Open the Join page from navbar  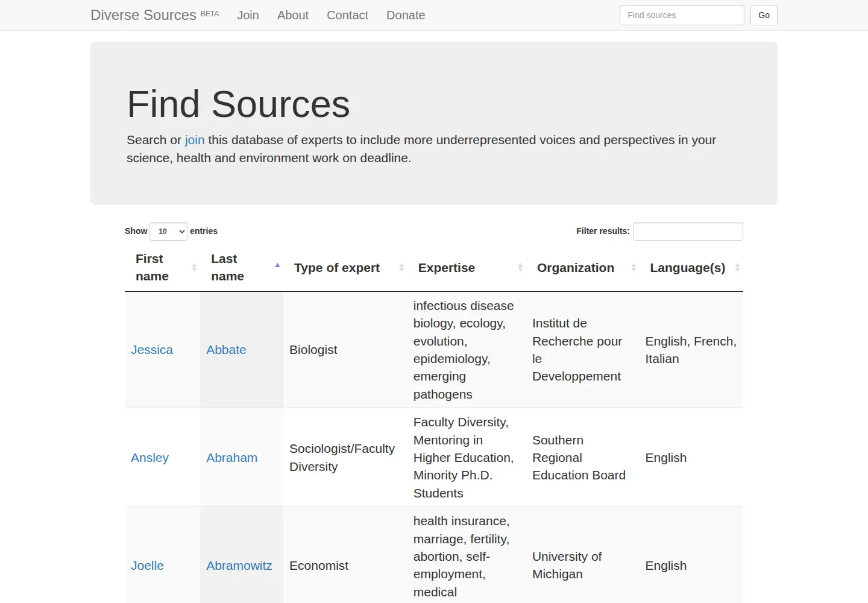[x=248, y=15]
